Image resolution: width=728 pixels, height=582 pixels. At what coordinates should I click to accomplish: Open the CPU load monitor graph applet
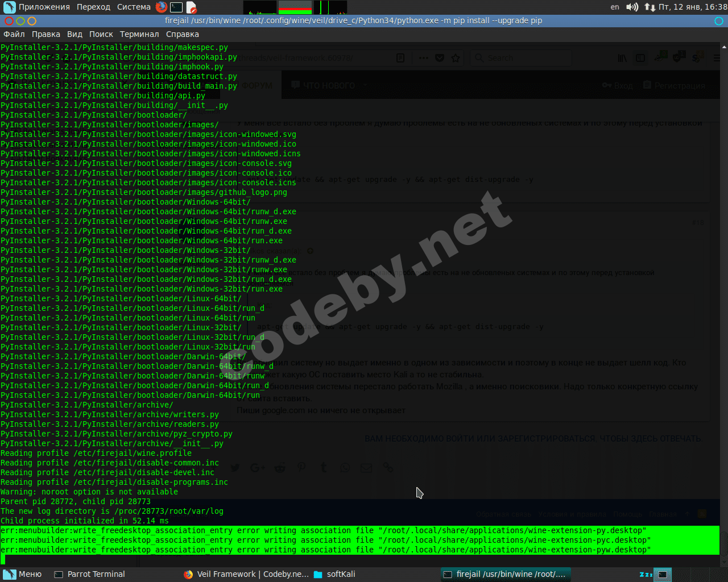(x=260, y=7)
